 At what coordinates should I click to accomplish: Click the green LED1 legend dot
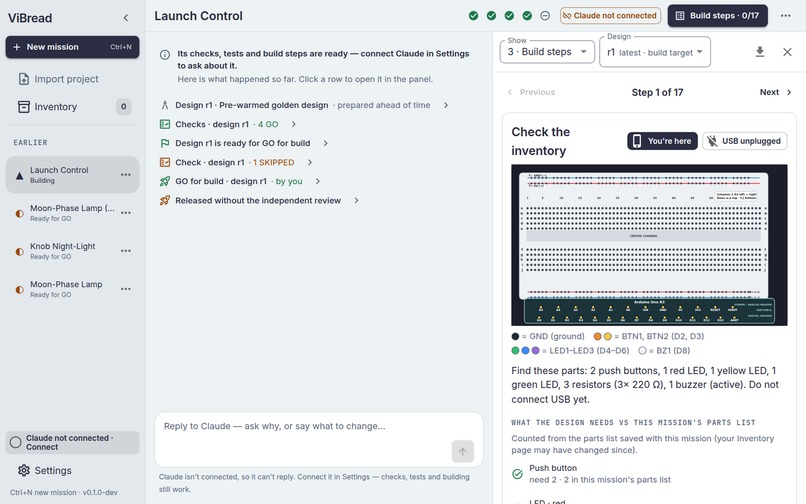coord(516,351)
